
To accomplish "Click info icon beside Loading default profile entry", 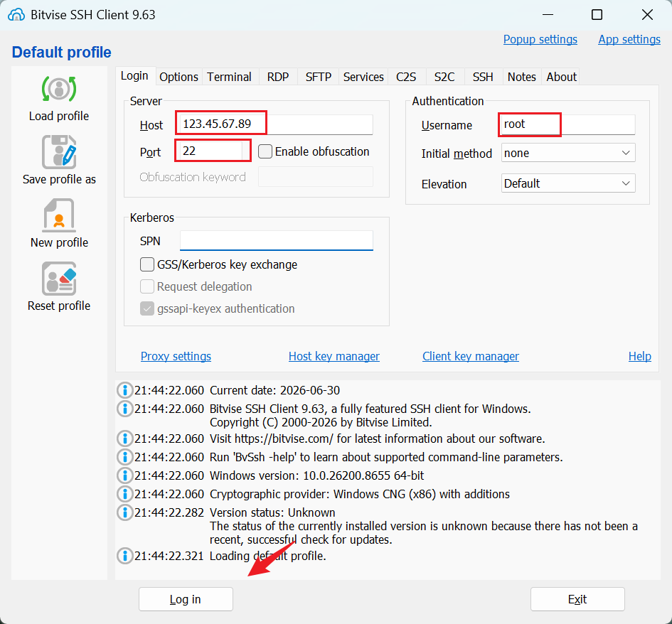I will point(124,556).
